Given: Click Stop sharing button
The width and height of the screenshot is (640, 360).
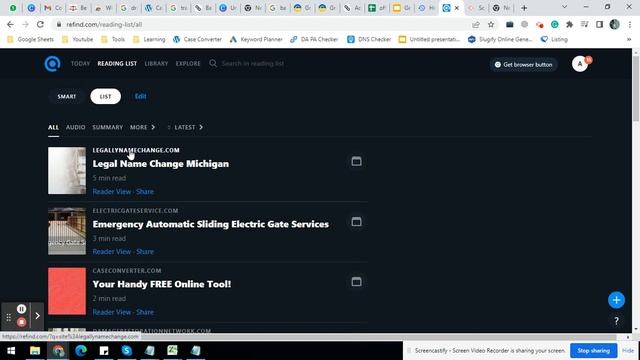Looking at the screenshot, I should [593, 351].
